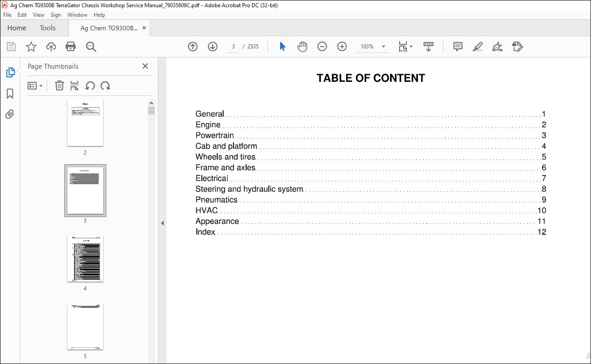Open the File menu

7,15
